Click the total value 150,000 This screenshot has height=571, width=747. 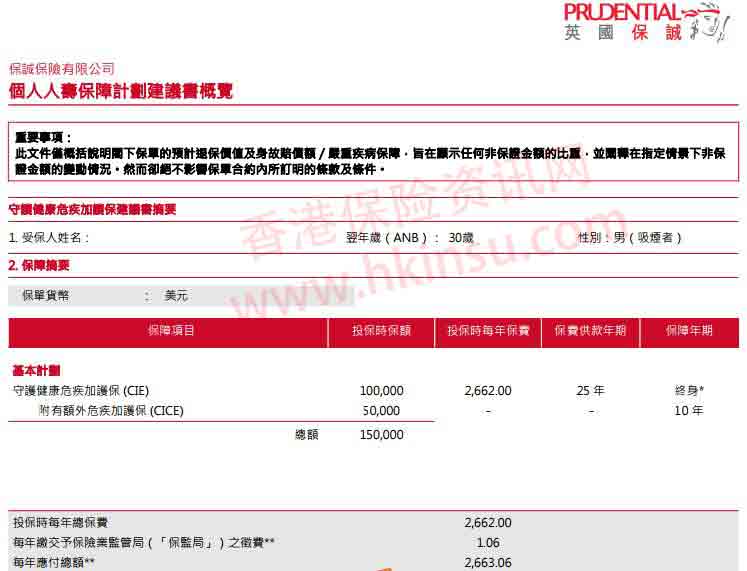click(382, 434)
